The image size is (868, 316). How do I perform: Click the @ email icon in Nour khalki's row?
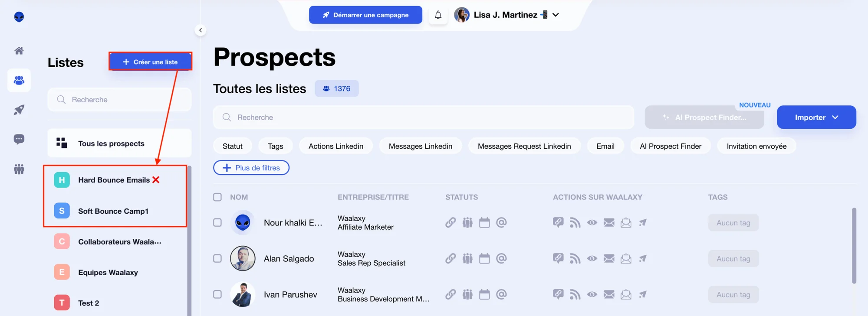[501, 223]
